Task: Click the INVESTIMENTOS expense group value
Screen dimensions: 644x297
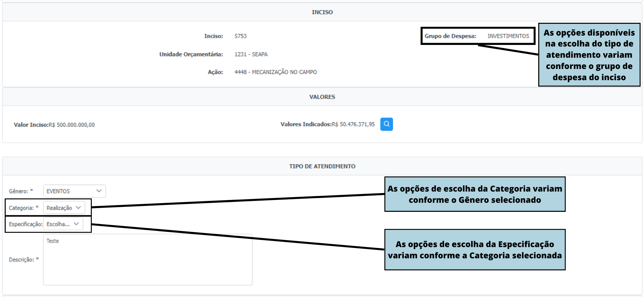Action: tap(508, 36)
